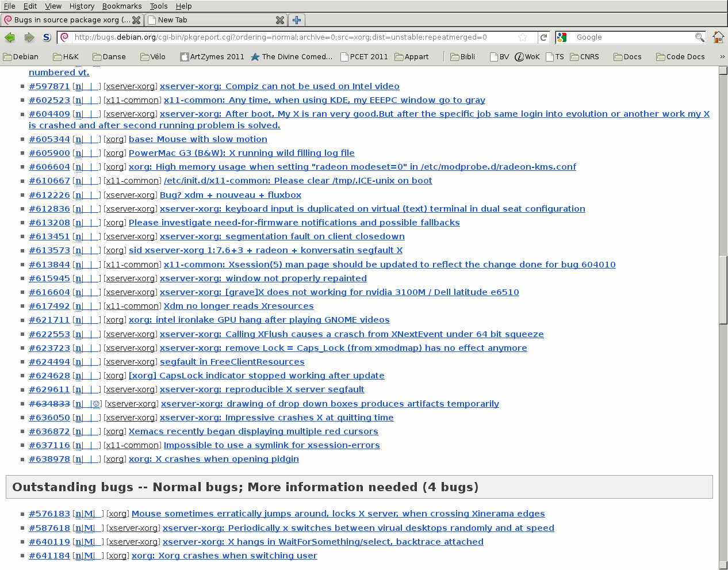This screenshot has height=570, width=728.
Task: Open 'Impossible to use a symlink for xsession-errors'
Action: (x=272, y=445)
